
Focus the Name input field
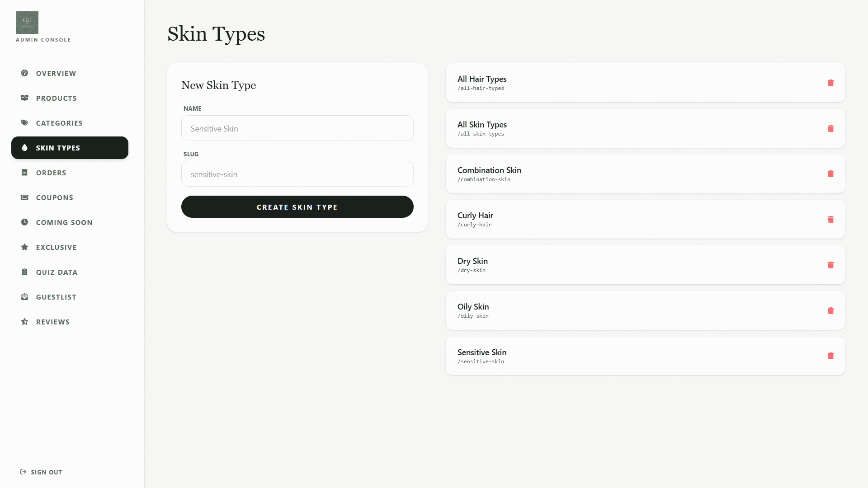pyautogui.click(x=297, y=128)
